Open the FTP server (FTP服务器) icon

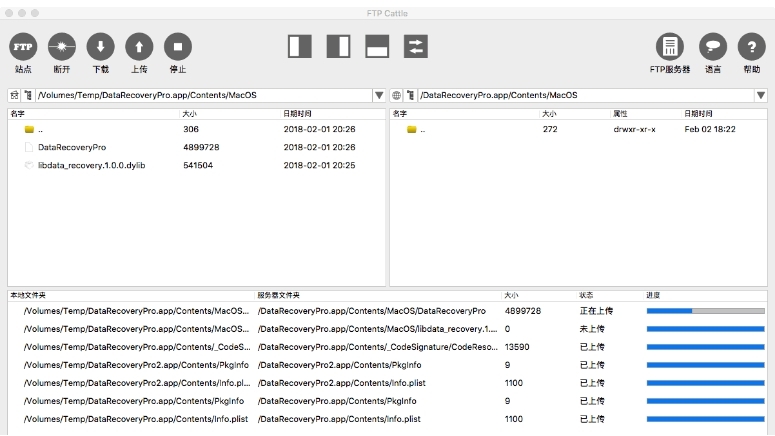point(670,46)
